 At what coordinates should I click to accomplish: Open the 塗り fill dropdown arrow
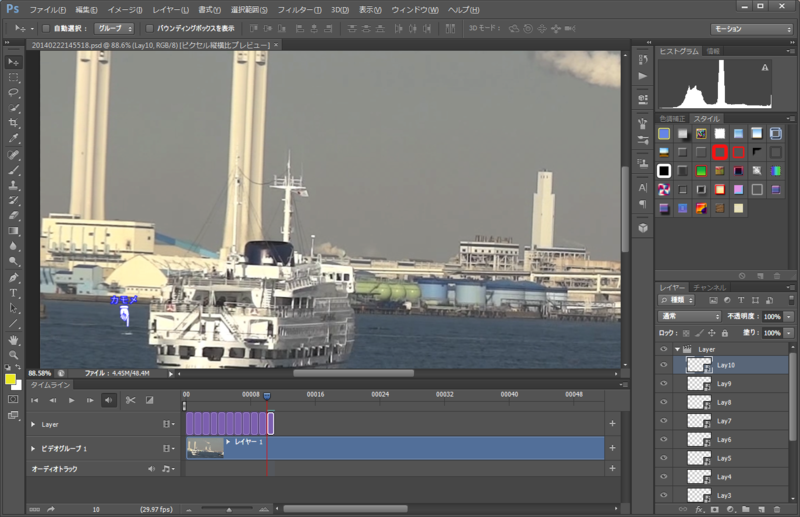click(789, 333)
